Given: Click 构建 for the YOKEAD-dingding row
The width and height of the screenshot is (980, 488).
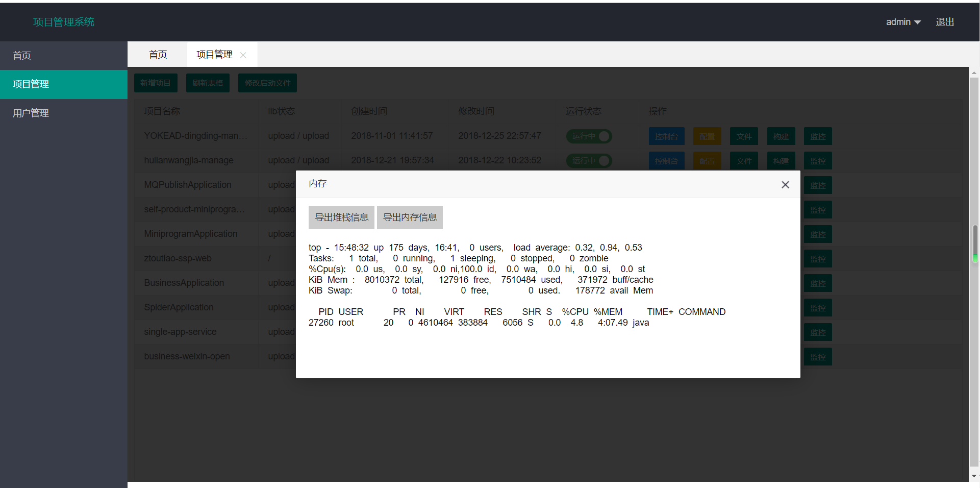Looking at the screenshot, I should [x=781, y=136].
